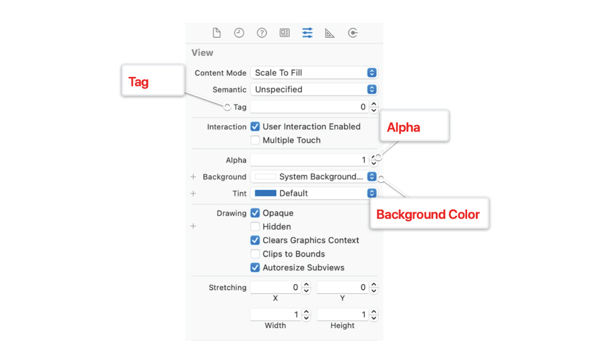This screenshot has height=364, width=604.
Task: Uncheck Autoresize Subviews
Action: click(255, 267)
